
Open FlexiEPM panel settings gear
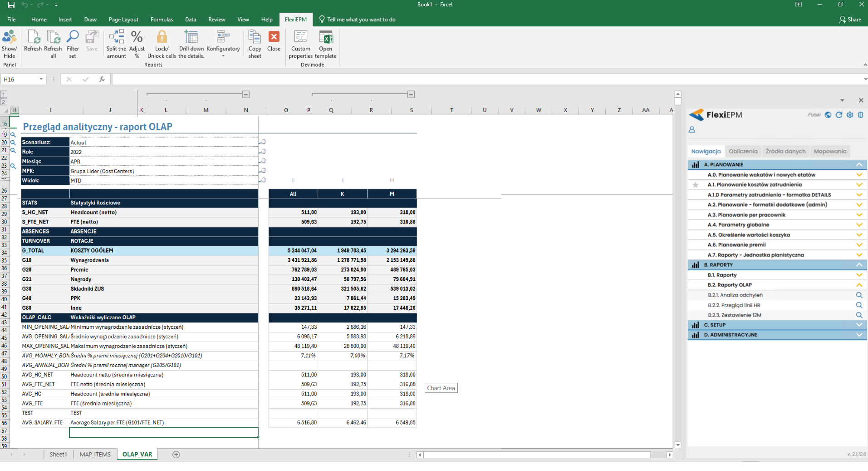(850, 115)
